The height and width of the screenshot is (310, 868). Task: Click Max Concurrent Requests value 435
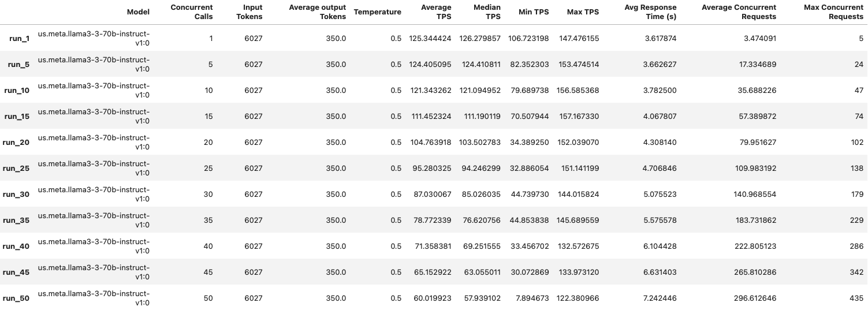click(x=856, y=298)
